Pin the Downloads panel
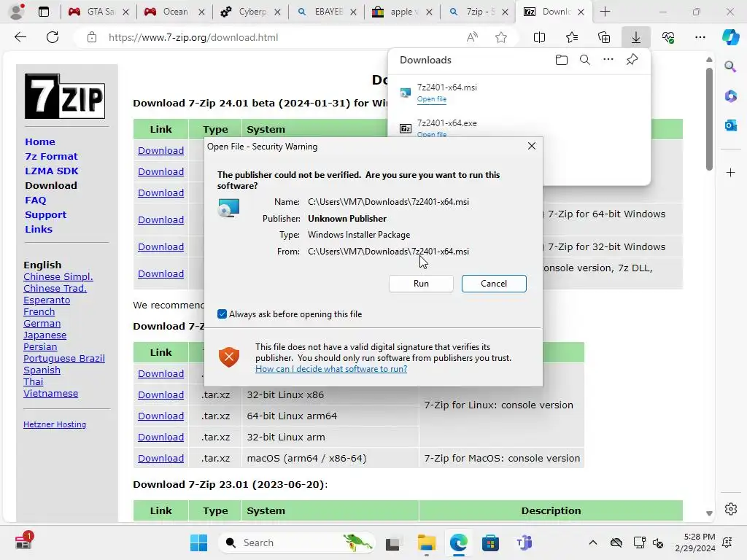Screen dimensions: 747x560 point(632,60)
